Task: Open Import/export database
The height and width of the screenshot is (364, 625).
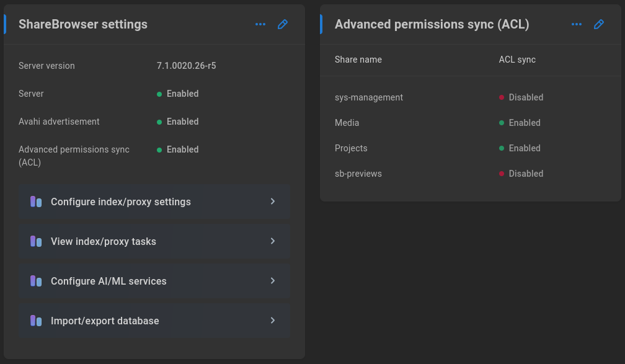Action: point(154,321)
